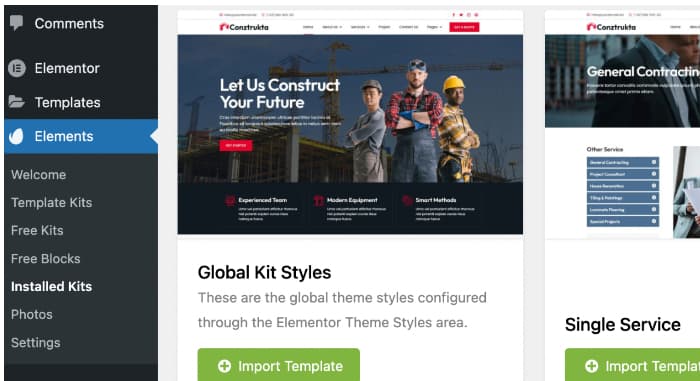Go to the Welcome submenu page
Image resolution: width=700 pixels, height=381 pixels.
pyautogui.click(x=38, y=175)
